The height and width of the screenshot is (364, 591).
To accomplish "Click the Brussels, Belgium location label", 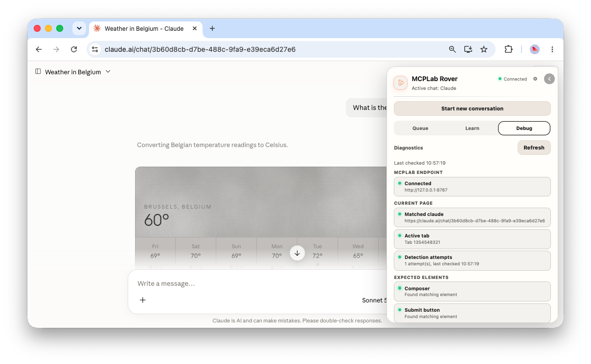I will [x=178, y=207].
